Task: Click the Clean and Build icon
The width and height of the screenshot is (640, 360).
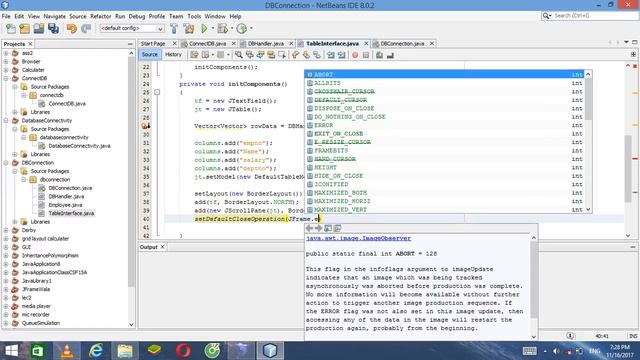Action: click(x=189, y=29)
